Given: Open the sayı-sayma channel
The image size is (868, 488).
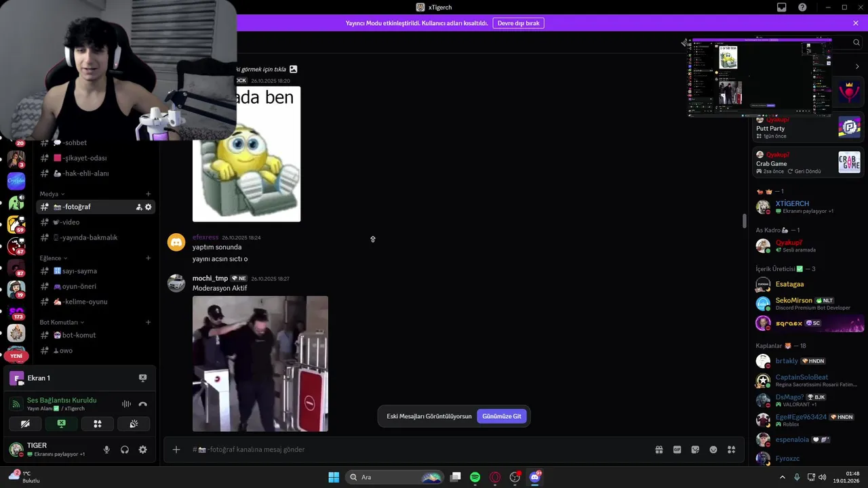Looking at the screenshot, I should tap(96, 271).
